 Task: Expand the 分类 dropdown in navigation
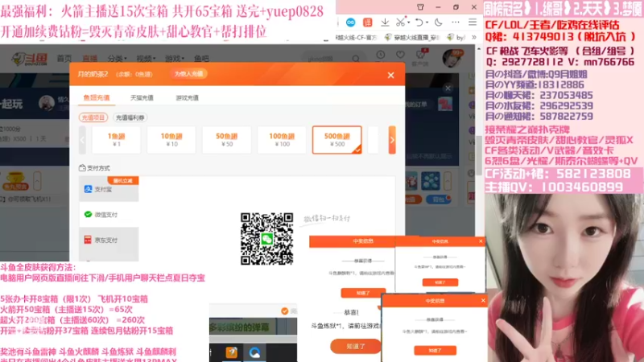point(117,59)
